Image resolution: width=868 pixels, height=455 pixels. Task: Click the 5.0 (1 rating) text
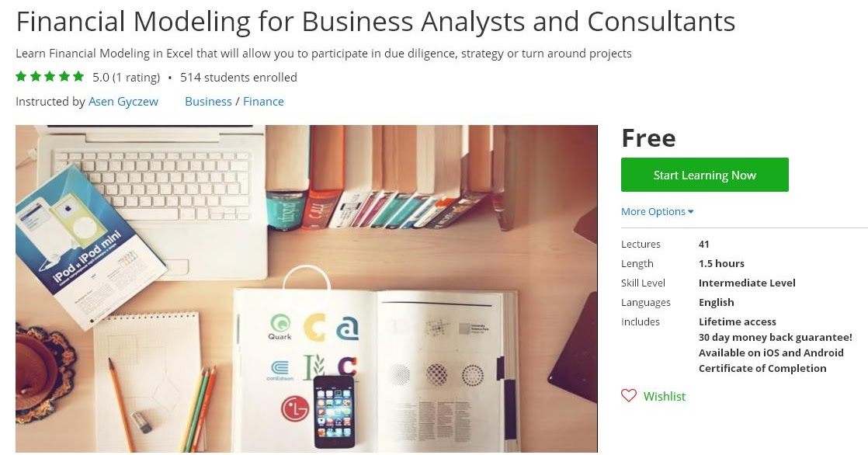[x=127, y=78]
